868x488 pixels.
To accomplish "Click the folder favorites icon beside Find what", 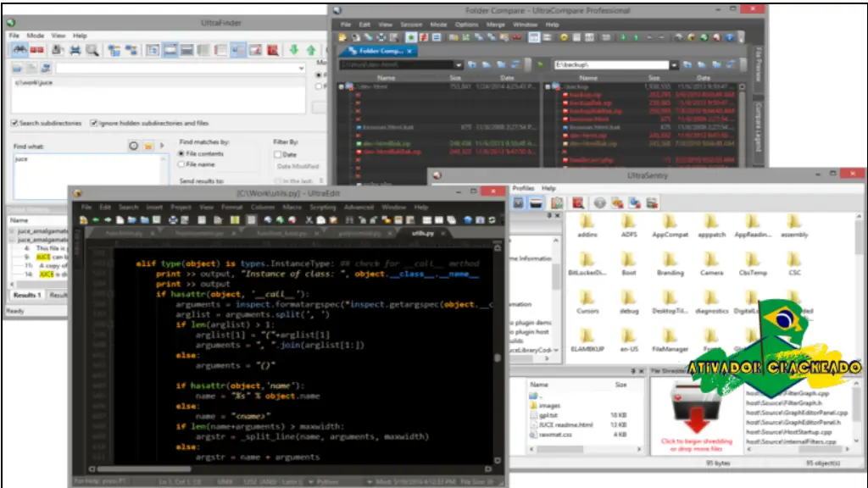I will click(147, 146).
